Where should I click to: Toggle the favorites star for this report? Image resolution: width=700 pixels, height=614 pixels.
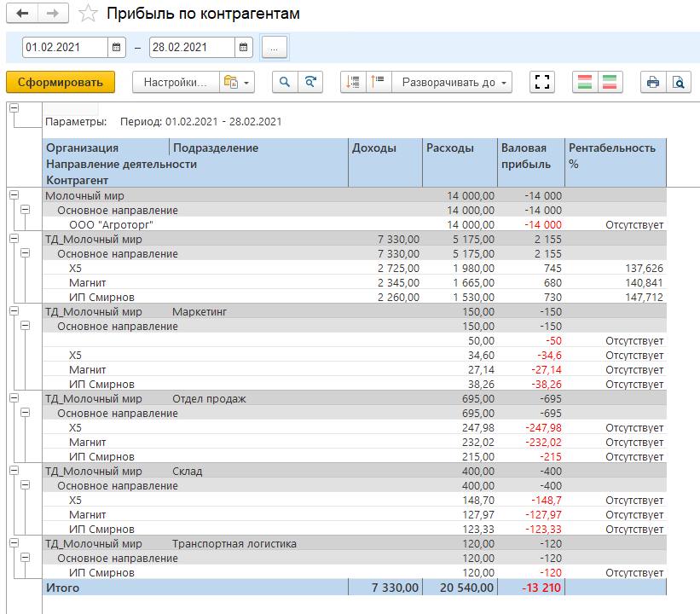coord(87,14)
